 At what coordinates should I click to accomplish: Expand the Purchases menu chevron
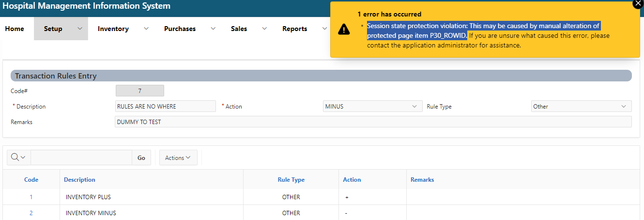click(213, 29)
